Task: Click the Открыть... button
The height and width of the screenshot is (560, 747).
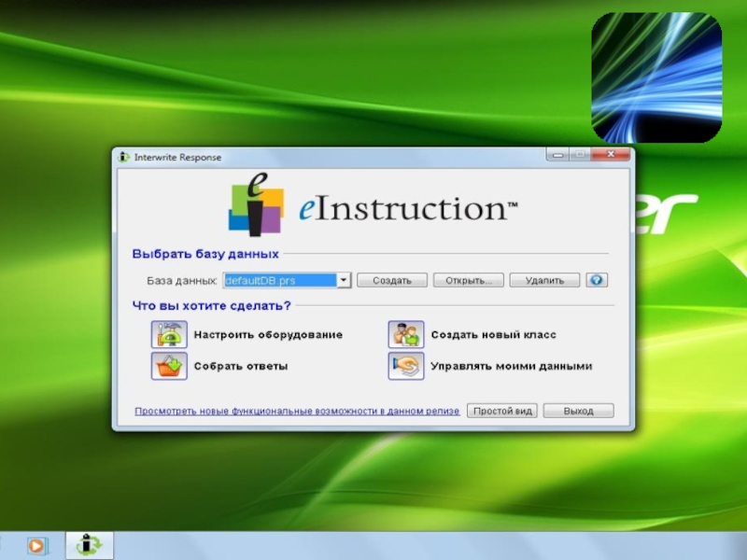Action: pos(469,280)
